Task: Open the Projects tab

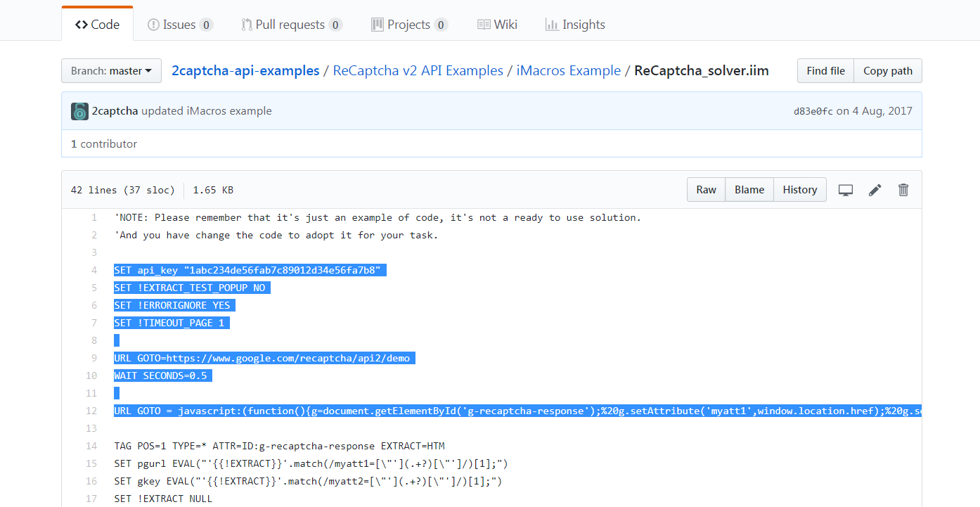Action: (408, 25)
